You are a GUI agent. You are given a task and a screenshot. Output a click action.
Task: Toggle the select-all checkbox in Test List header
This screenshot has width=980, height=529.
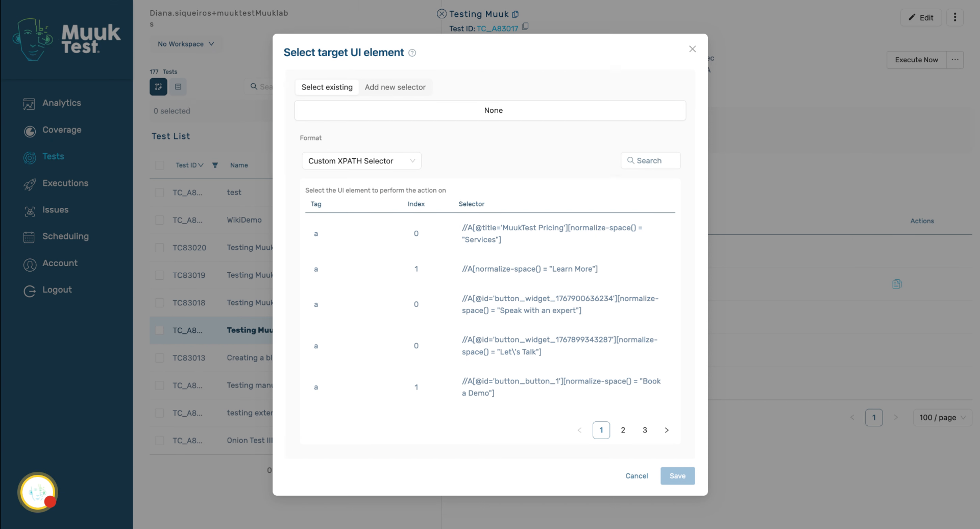(160, 165)
